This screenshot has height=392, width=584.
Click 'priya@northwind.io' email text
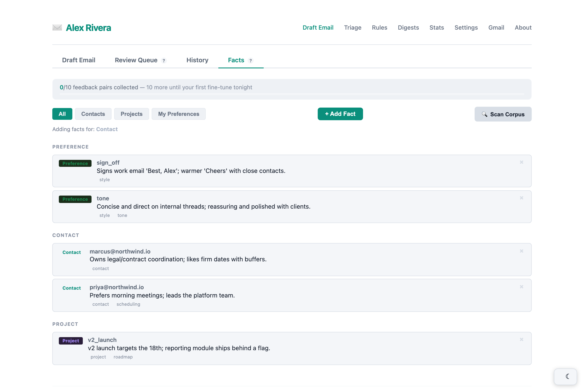[x=117, y=287]
